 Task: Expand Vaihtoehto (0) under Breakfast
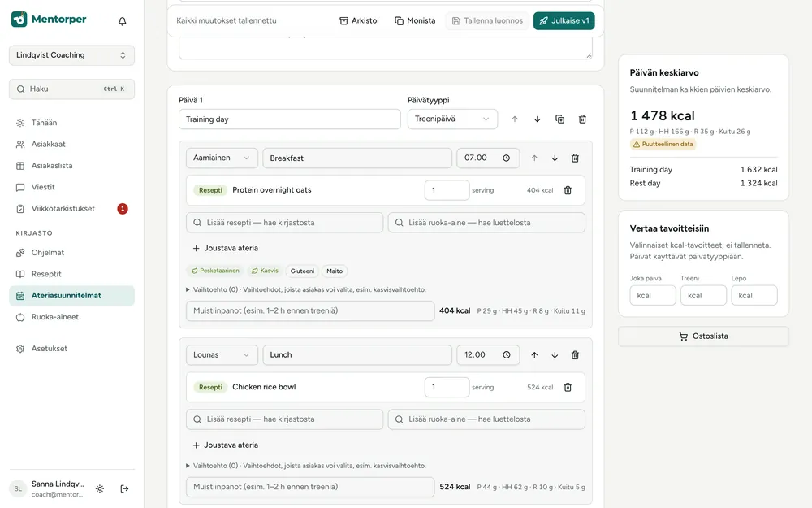[x=306, y=290]
